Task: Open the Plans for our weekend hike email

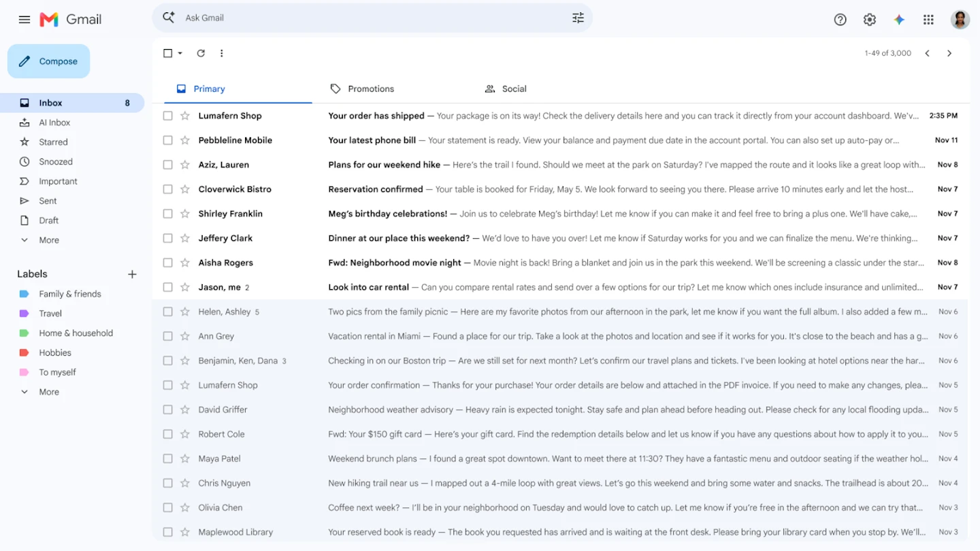Action: (559, 165)
